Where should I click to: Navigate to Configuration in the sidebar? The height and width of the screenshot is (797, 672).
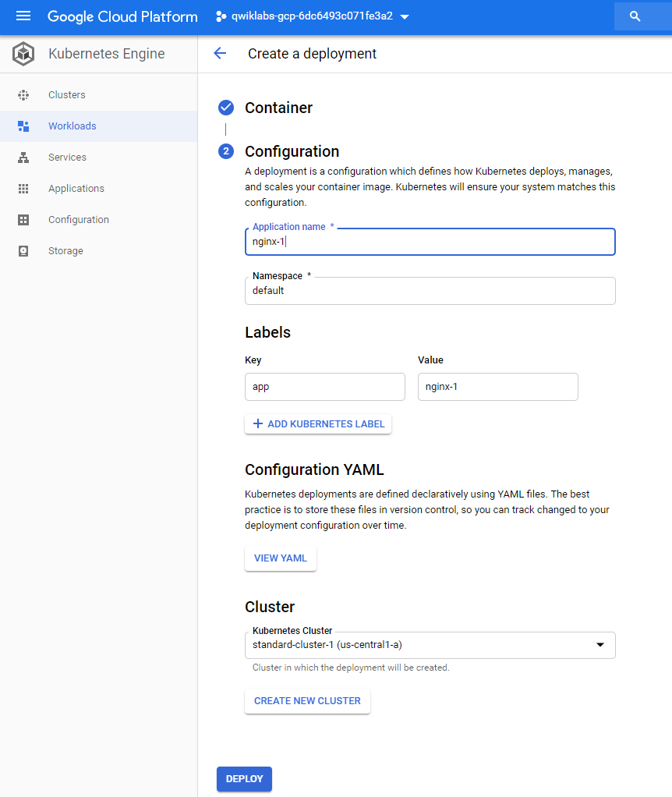[x=98, y=220]
